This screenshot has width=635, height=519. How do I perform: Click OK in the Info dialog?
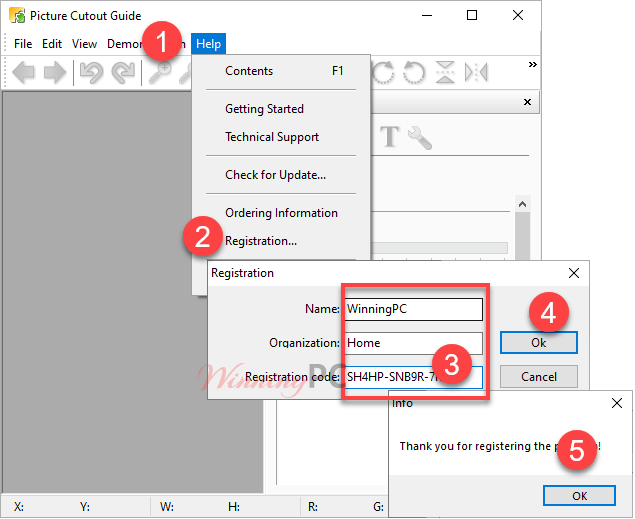(579, 496)
